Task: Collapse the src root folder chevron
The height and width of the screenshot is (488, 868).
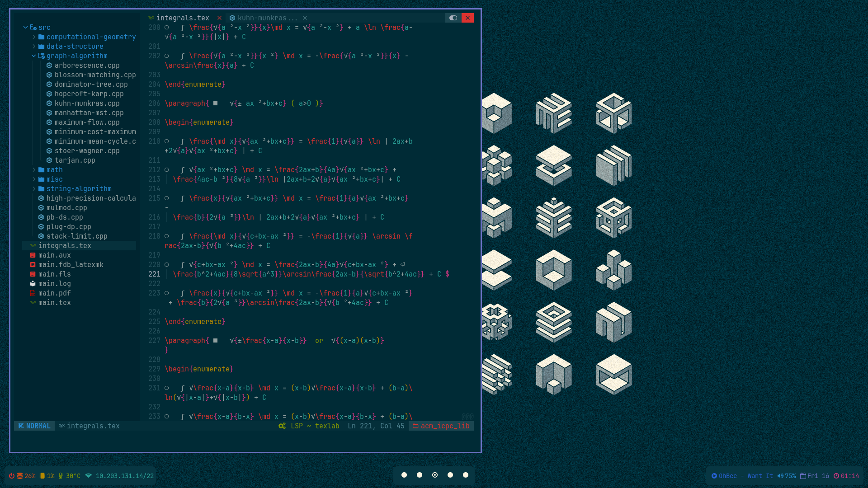Action: click(x=26, y=28)
